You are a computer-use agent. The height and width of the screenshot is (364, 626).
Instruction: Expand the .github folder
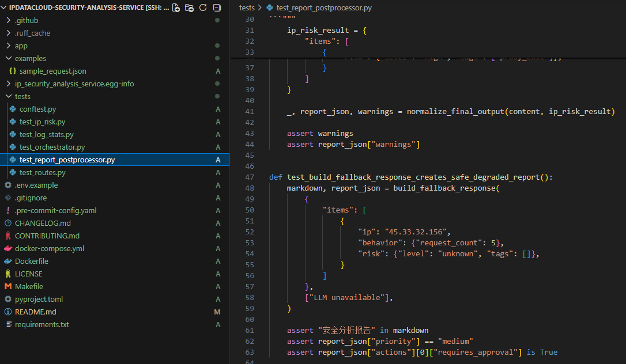point(9,20)
